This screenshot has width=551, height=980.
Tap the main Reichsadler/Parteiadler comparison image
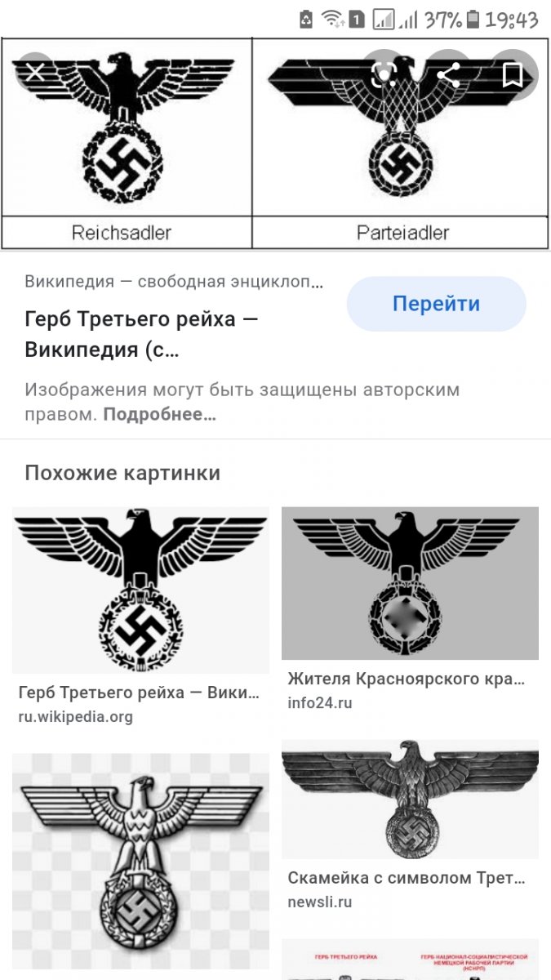[x=275, y=143]
